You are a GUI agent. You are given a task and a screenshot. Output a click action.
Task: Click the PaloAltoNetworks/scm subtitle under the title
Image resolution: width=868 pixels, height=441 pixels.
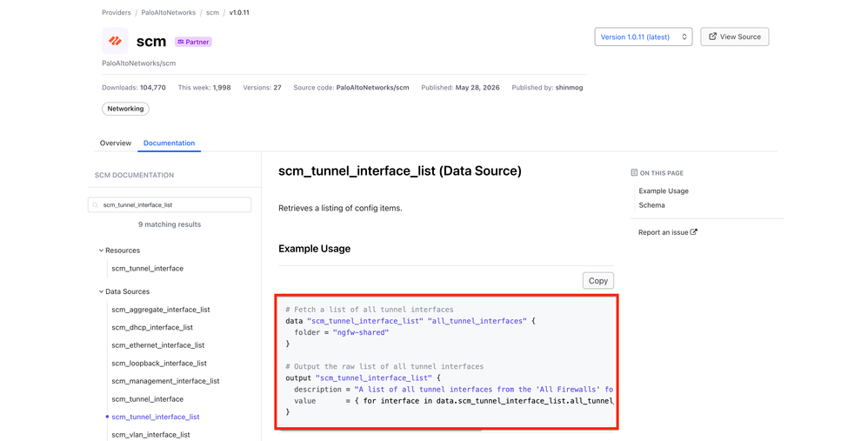(x=139, y=63)
